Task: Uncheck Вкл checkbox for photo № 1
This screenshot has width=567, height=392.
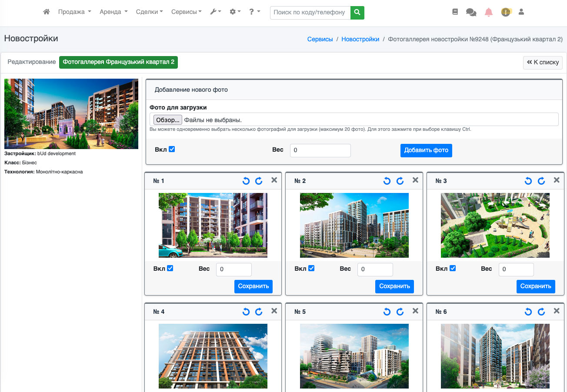Action: tap(170, 268)
